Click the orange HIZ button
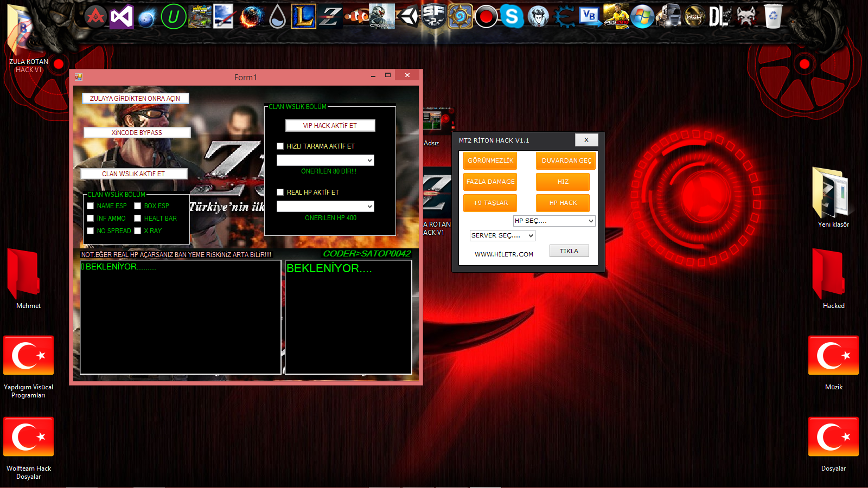 click(x=563, y=182)
